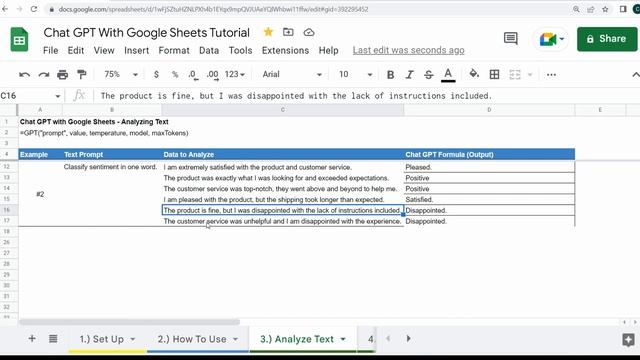Open the Tools menu
This screenshot has width=640, height=360.
240,51
